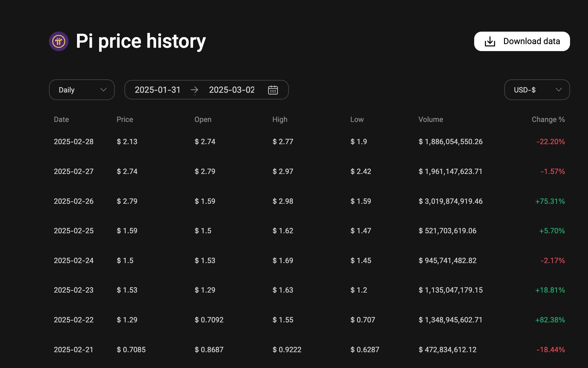Open the USD-$ currency dropdown
588x368 pixels.
click(x=537, y=90)
